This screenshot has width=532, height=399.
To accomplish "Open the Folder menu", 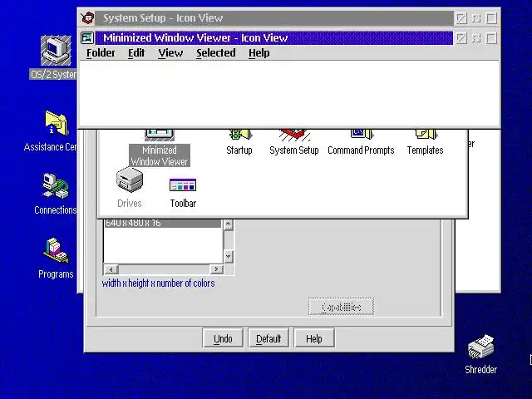I will (101, 53).
